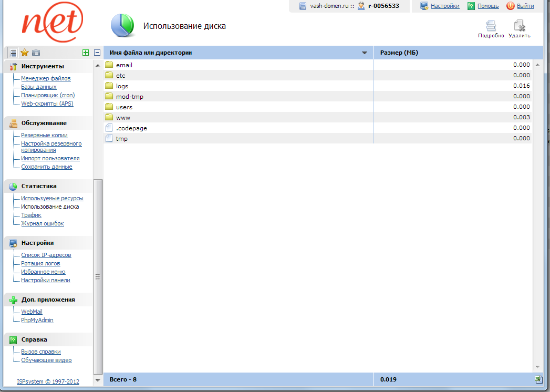550x392 pixels.
Task: Click the ISPsystem copyright link
Action: click(x=48, y=381)
